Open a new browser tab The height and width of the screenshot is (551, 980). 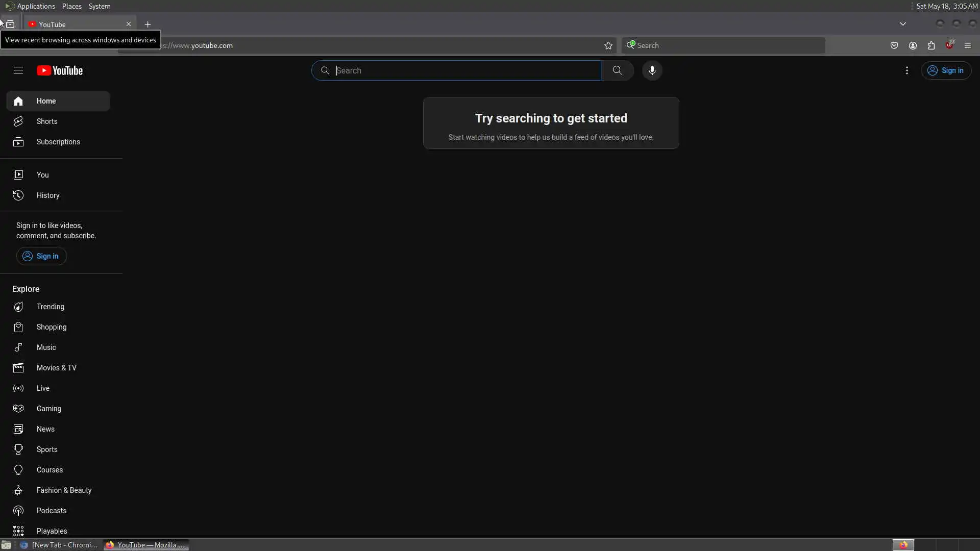[x=148, y=24]
